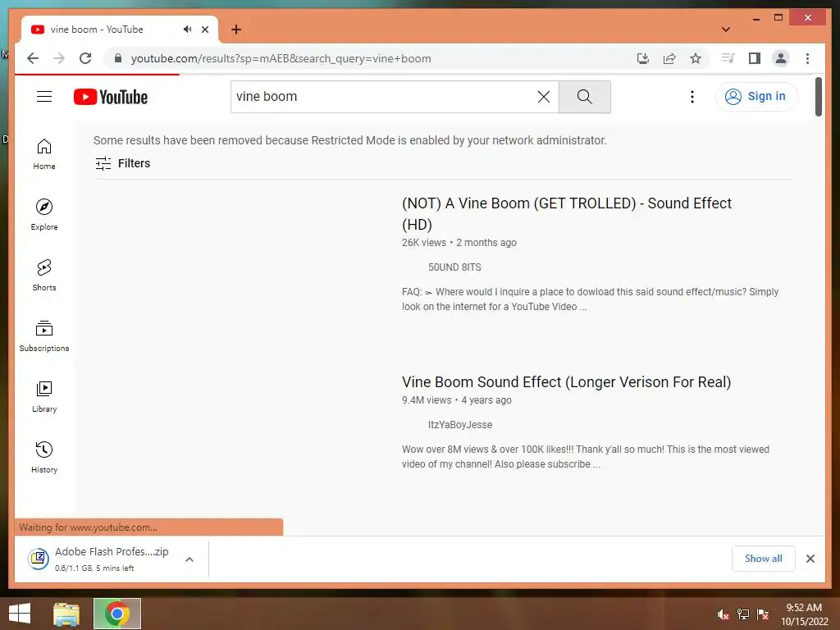Click the install app icon in address bar
The width and height of the screenshot is (840, 630).
(643, 58)
